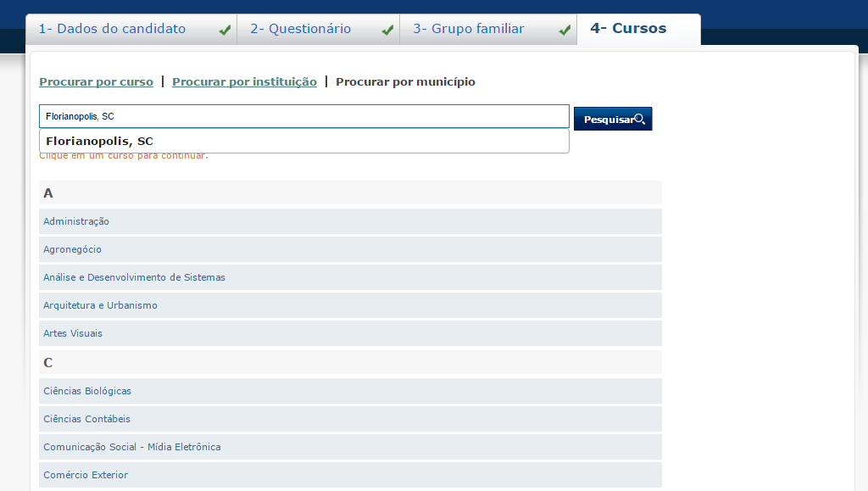Click the checkmark icon on "2- Questionário" tab
Image resolution: width=868 pixels, height=491 pixels.
[x=388, y=28]
